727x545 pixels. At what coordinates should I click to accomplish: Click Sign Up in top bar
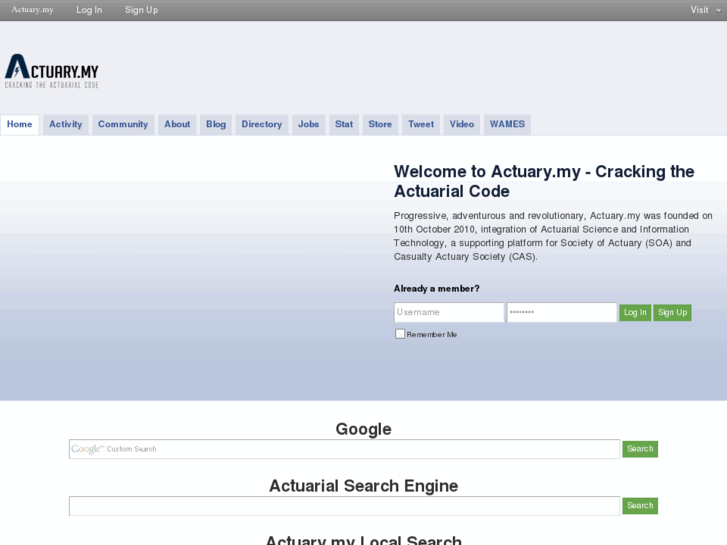[141, 10]
